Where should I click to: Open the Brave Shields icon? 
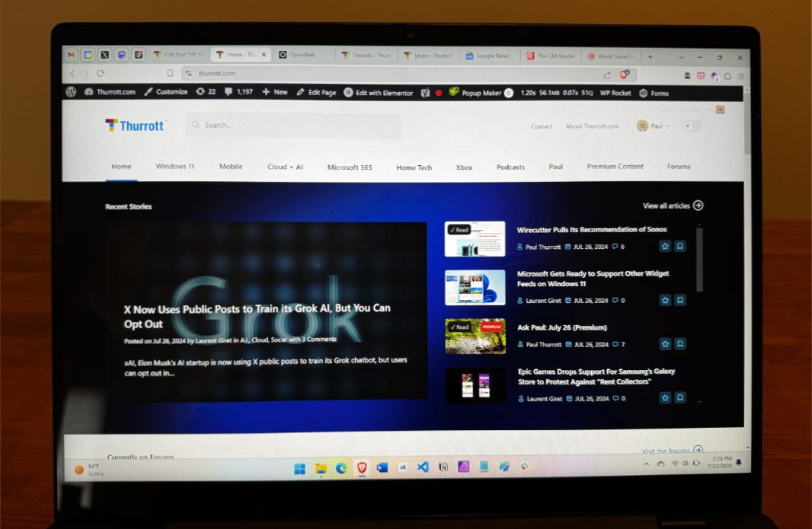point(625,75)
